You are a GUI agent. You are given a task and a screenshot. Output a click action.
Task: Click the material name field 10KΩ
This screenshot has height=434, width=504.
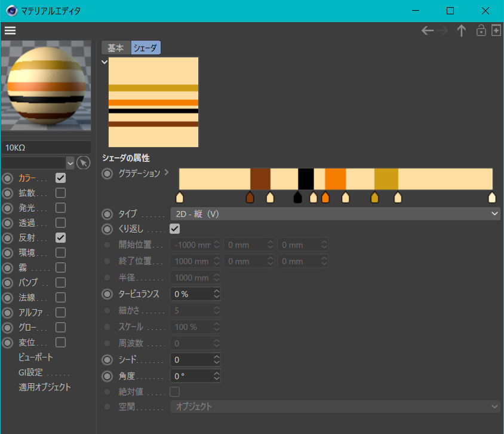(x=47, y=147)
